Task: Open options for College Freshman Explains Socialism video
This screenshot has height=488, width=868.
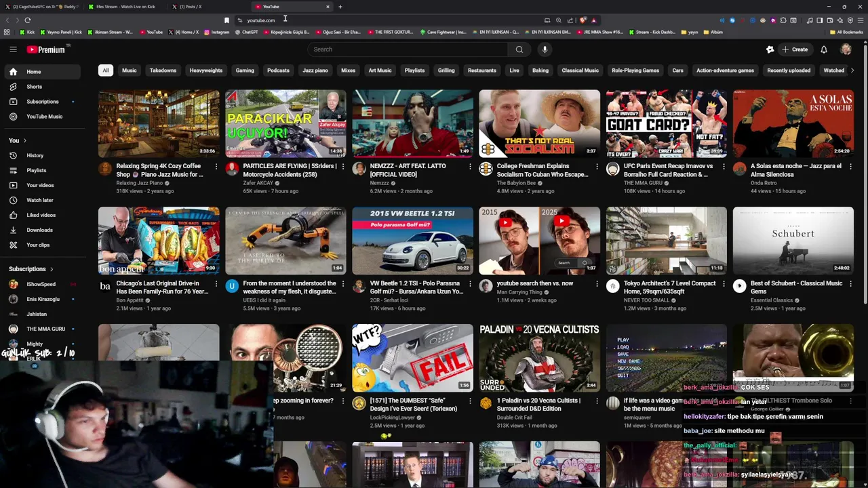Action: (597, 166)
